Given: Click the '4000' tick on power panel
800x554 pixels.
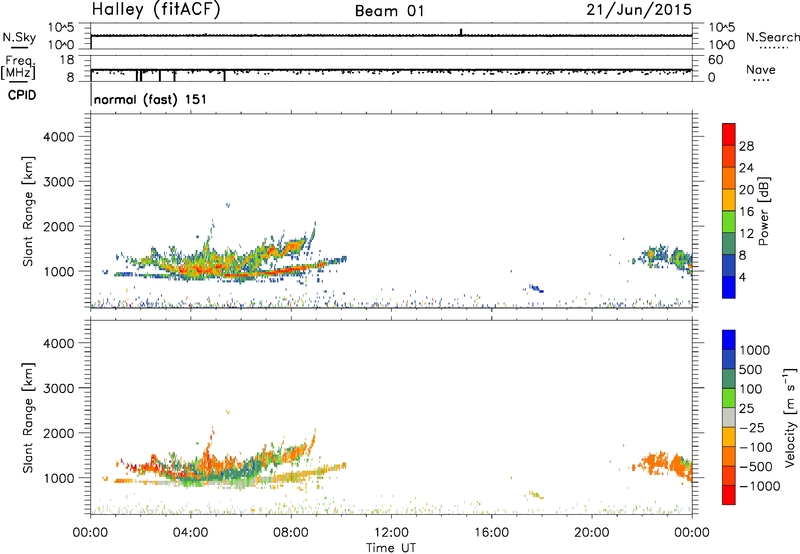Looking at the screenshot, I should coord(59,137).
